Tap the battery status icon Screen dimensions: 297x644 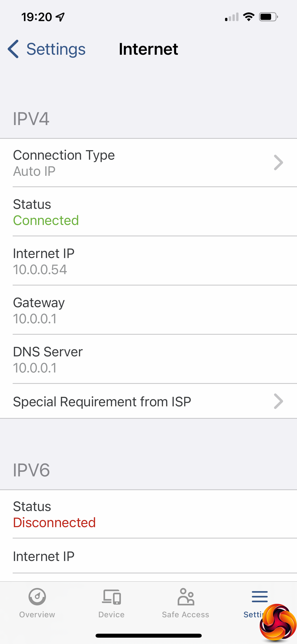268,17
